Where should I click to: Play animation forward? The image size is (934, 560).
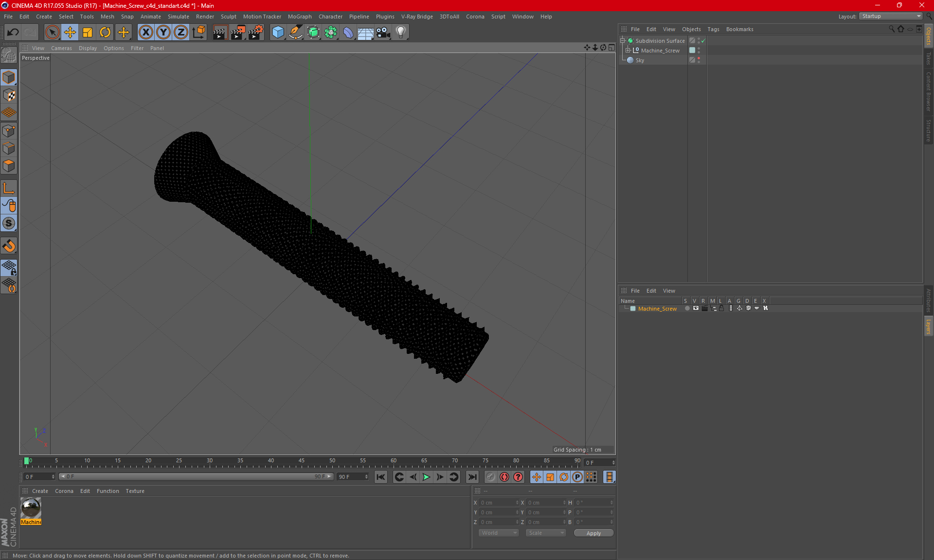[x=426, y=477]
